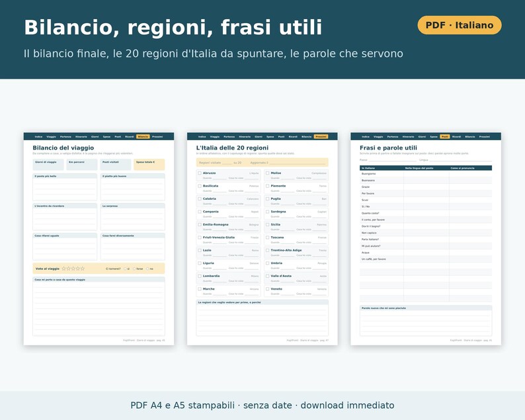Select the 'no' option for Ci tornerei
The height and width of the screenshot is (420, 525).
click(x=147, y=269)
